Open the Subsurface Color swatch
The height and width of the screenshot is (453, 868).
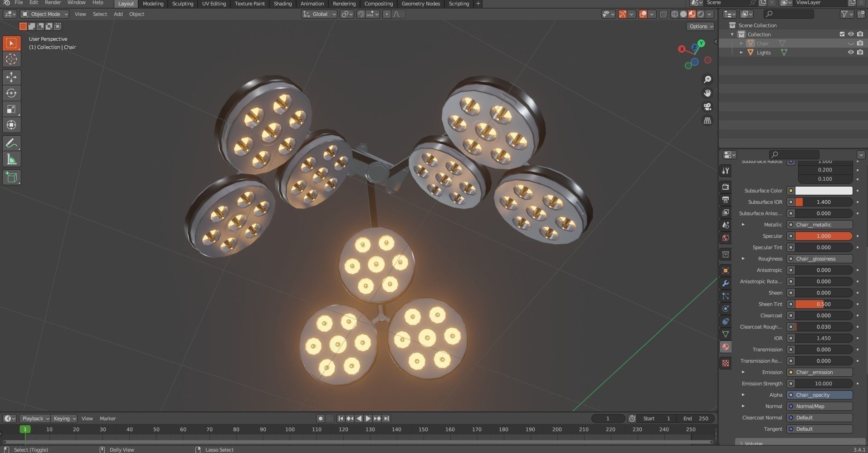[x=824, y=191]
